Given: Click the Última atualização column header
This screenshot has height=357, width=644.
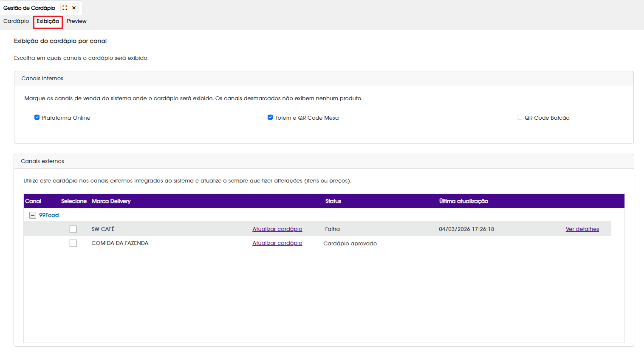Looking at the screenshot, I should point(464,201).
